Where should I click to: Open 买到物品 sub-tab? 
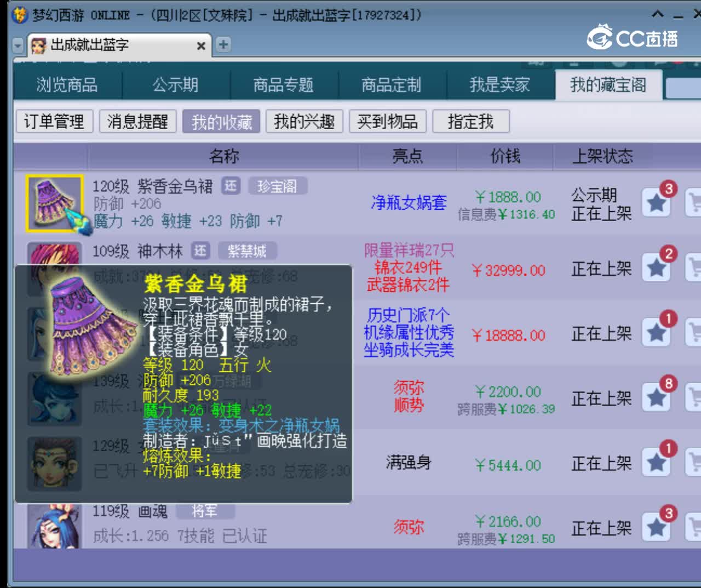(x=388, y=122)
